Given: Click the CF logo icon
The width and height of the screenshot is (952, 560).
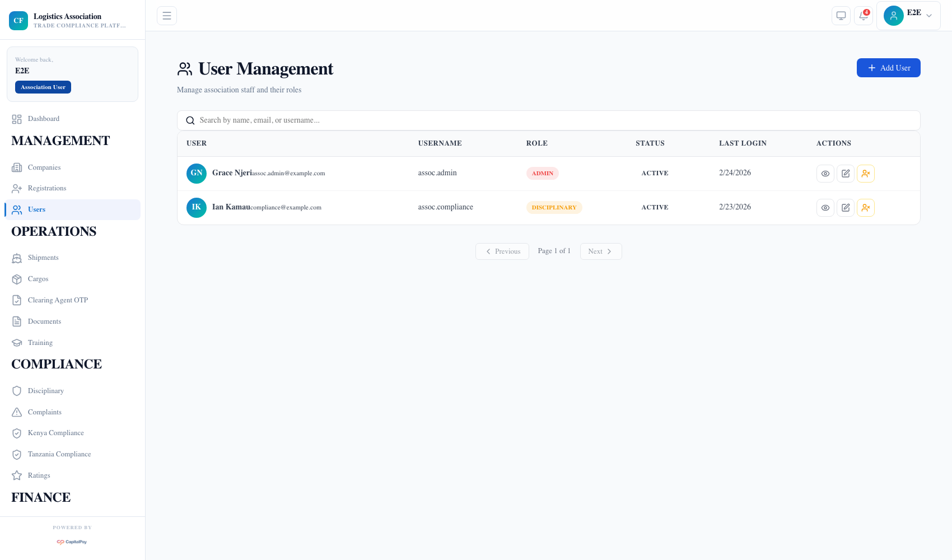Looking at the screenshot, I should point(18,21).
